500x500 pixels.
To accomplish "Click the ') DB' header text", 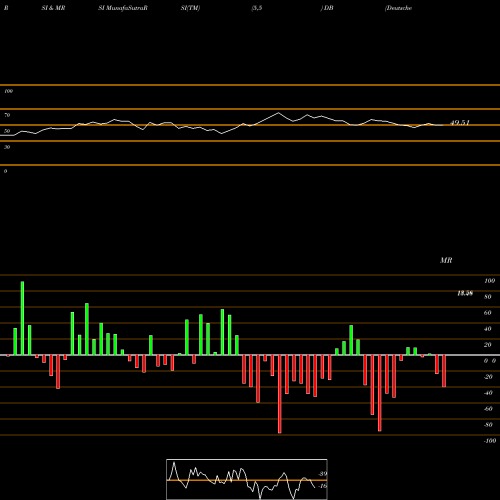I will coord(327,8).
